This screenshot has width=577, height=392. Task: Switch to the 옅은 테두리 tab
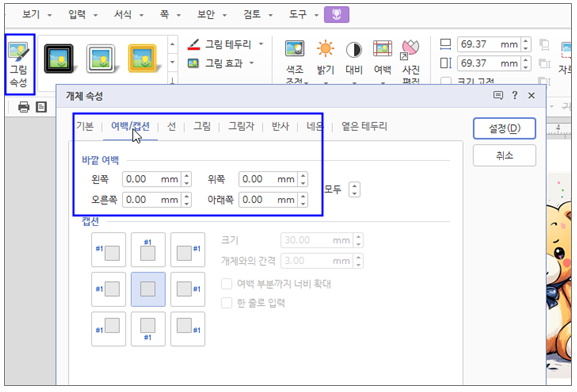pos(364,126)
